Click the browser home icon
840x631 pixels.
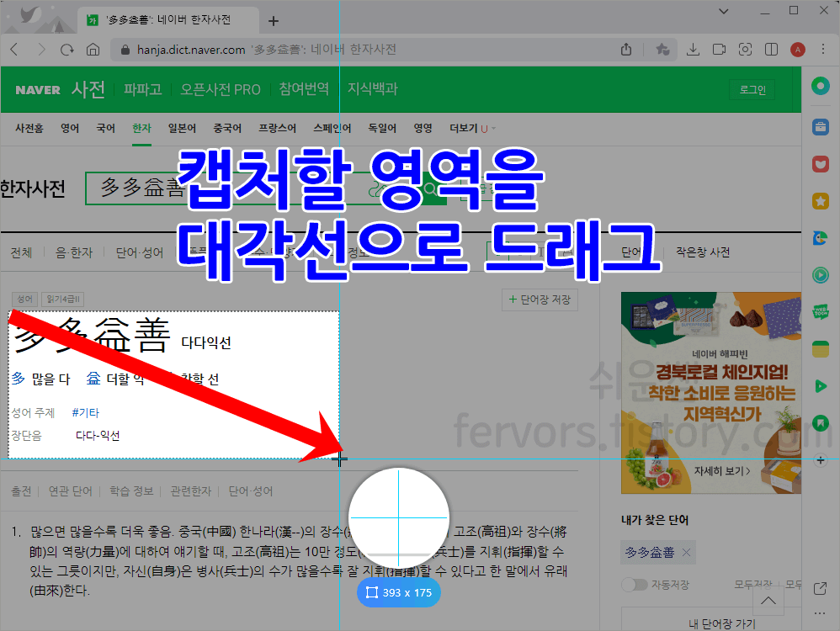coord(94,50)
